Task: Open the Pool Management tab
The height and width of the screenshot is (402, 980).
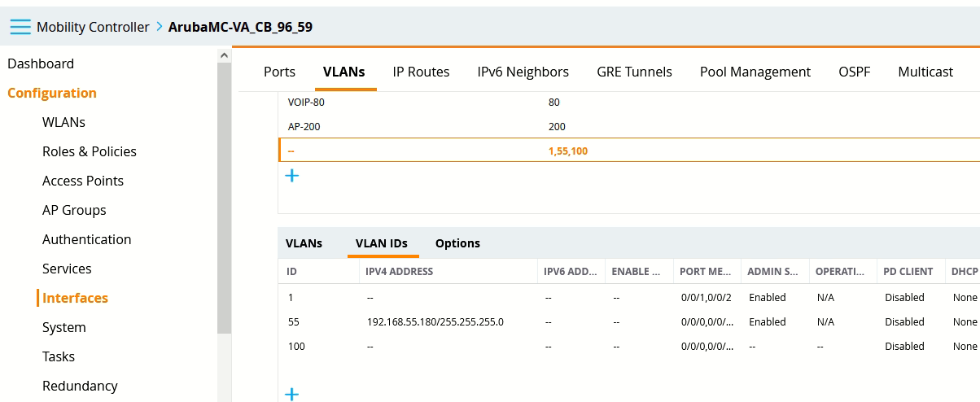Action: pyautogui.click(x=755, y=72)
